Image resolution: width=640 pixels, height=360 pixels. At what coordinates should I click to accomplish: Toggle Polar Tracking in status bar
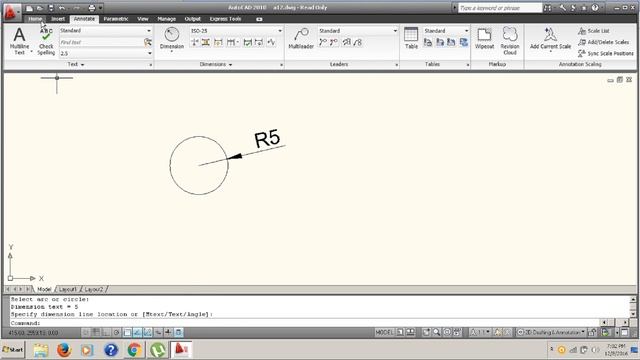[116, 332]
